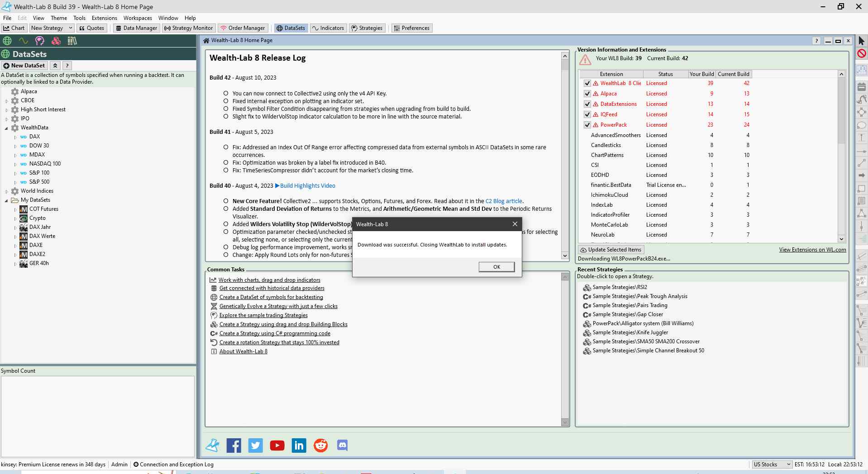
Task: Uncheck the Alpaca extension checkbox
Action: [x=587, y=94]
